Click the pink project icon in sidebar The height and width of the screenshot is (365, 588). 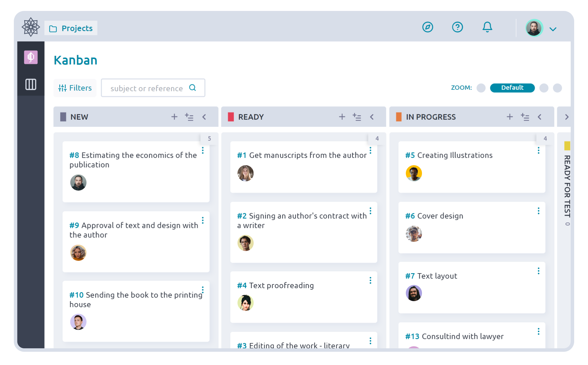pyautogui.click(x=31, y=57)
